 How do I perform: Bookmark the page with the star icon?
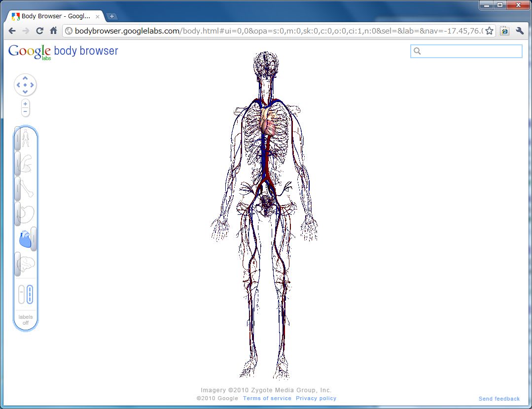(489, 31)
